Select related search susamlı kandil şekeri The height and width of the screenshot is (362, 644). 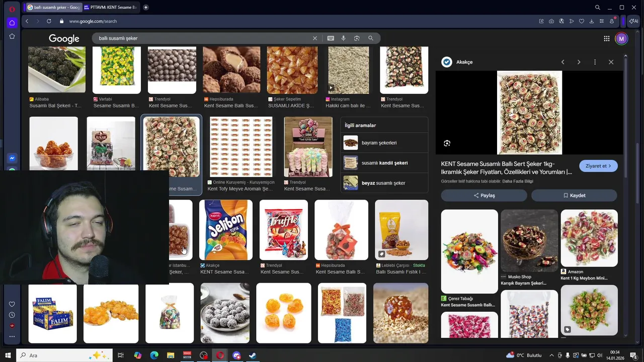click(x=384, y=163)
